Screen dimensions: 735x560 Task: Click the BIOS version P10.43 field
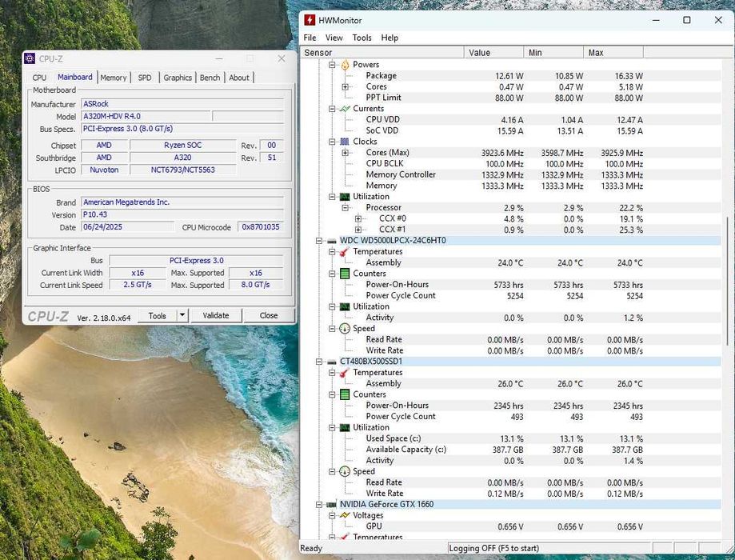[182, 214]
